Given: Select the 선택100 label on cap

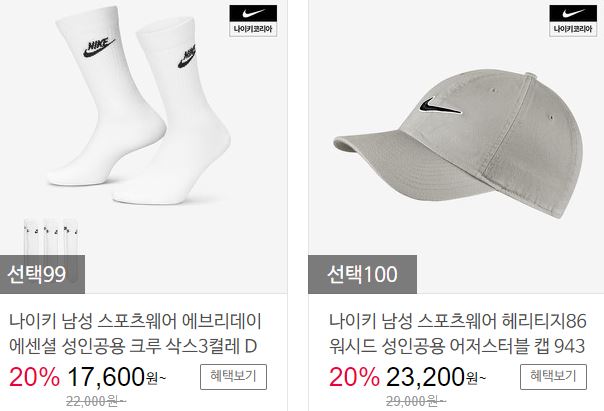Looking at the screenshot, I should point(362,274).
